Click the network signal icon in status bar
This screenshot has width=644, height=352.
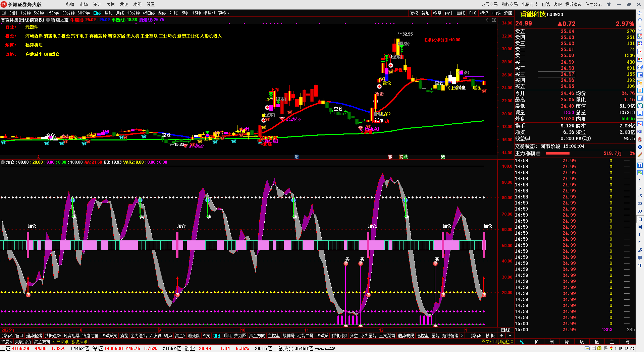click(606, 348)
